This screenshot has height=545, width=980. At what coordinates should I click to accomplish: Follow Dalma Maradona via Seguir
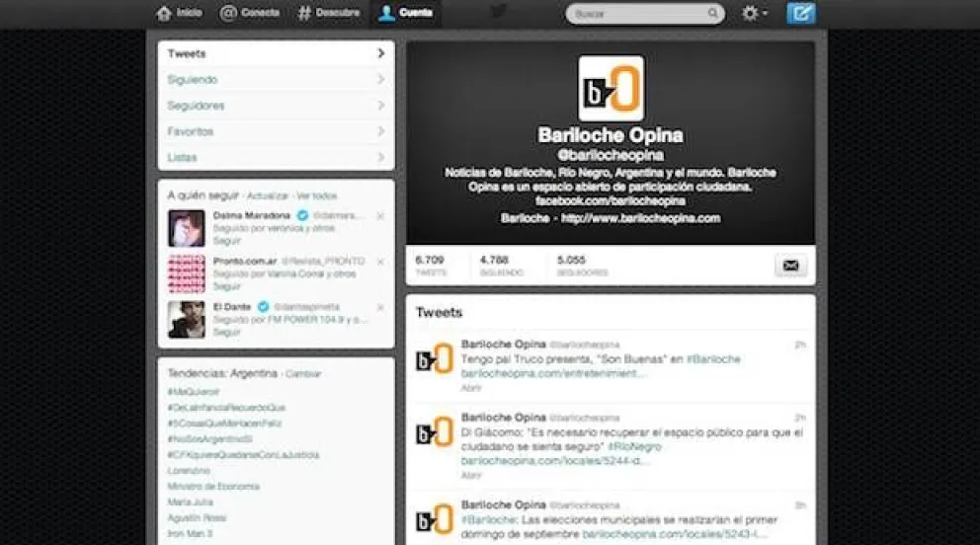pos(227,241)
